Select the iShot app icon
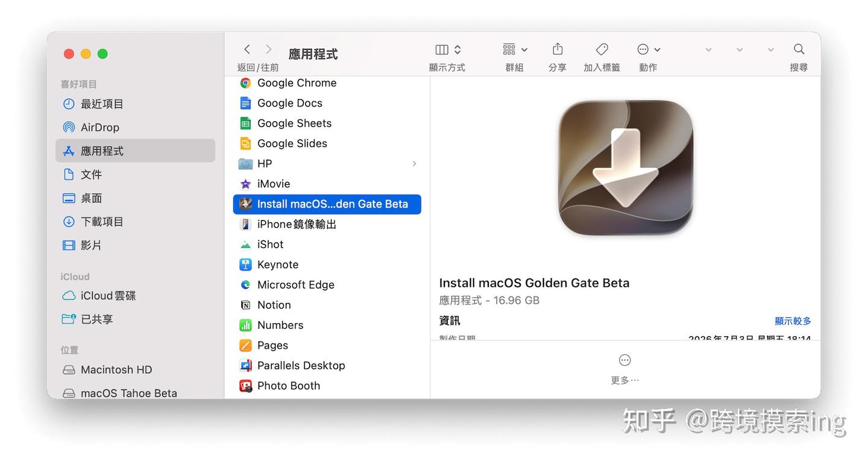The image size is (868, 461). pyautogui.click(x=245, y=245)
